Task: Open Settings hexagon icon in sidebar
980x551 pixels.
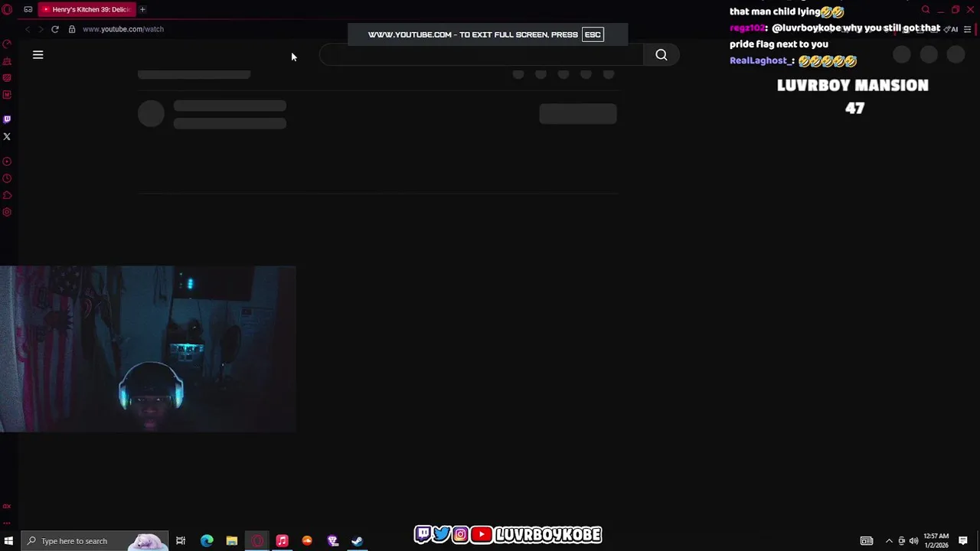Action: pos(7,212)
